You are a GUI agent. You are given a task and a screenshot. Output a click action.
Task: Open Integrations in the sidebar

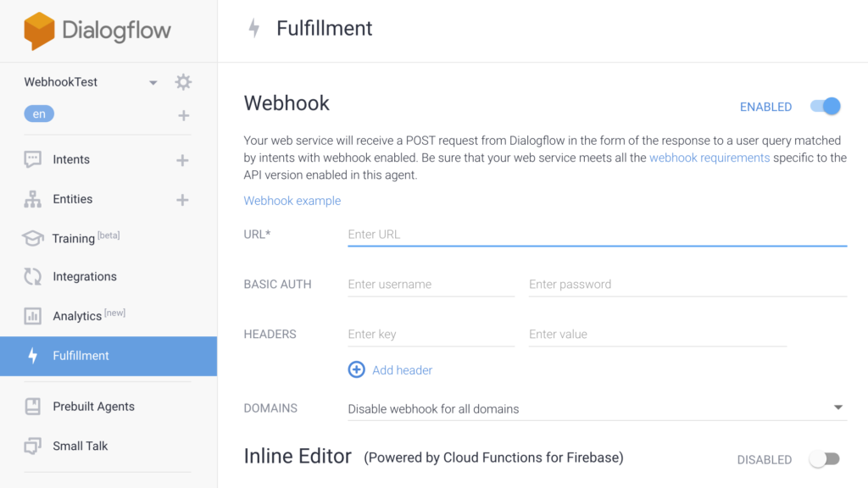tap(84, 276)
